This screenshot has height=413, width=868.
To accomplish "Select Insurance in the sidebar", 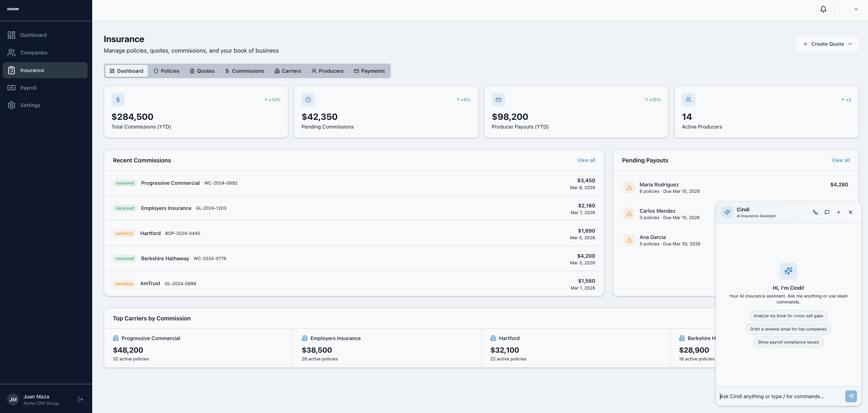I will [45, 70].
